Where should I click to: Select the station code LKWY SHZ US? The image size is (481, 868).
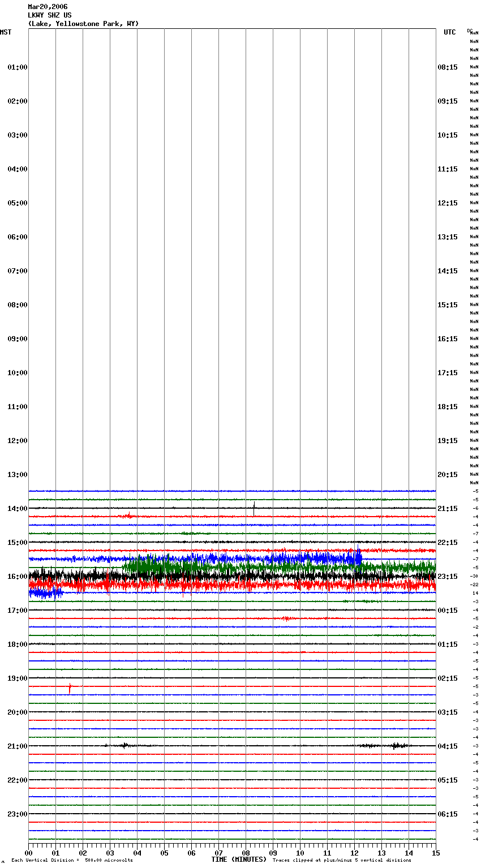[x=50, y=15]
